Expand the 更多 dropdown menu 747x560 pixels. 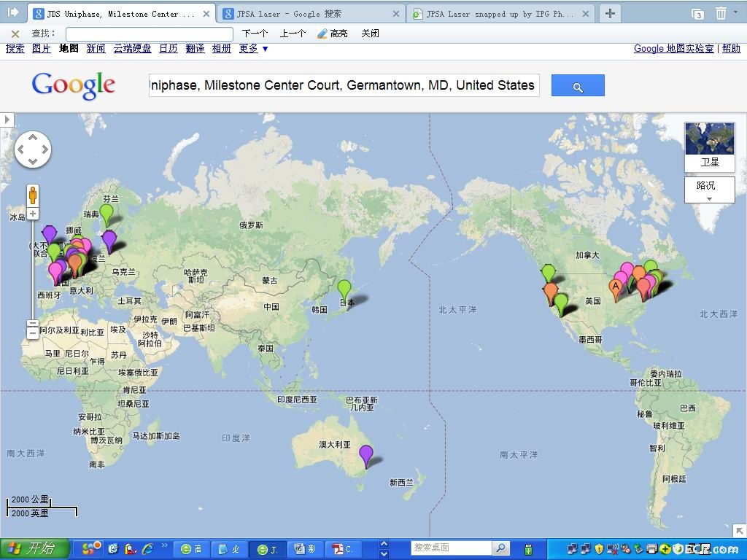pyautogui.click(x=253, y=49)
